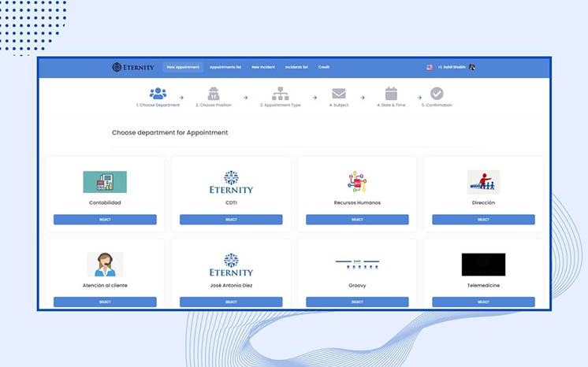Image resolution: width=588 pixels, height=367 pixels.
Task: Click the Choose Department people icon
Action: [x=158, y=94]
